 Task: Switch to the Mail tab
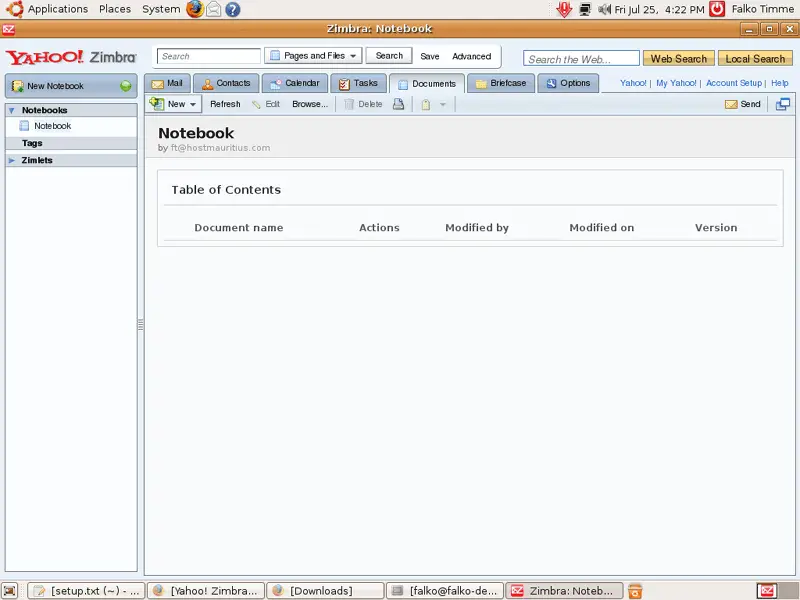pyautogui.click(x=167, y=83)
